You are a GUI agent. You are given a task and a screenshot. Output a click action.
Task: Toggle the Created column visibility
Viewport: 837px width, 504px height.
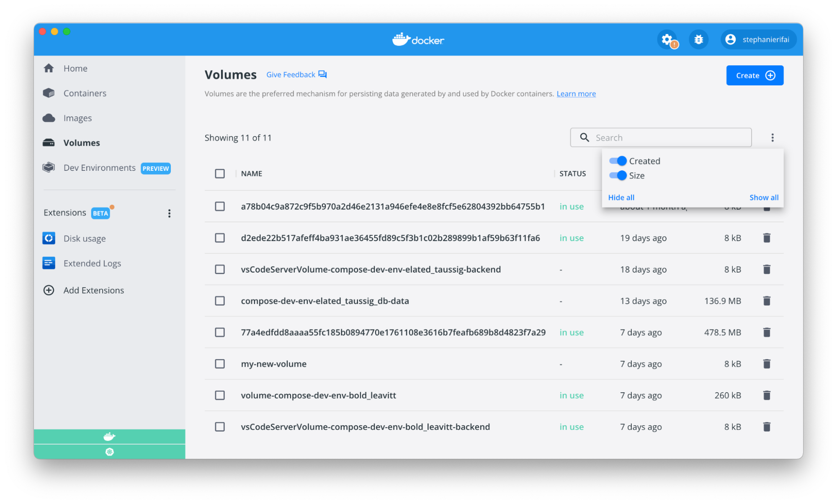pyautogui.click(x=617, y=161)
